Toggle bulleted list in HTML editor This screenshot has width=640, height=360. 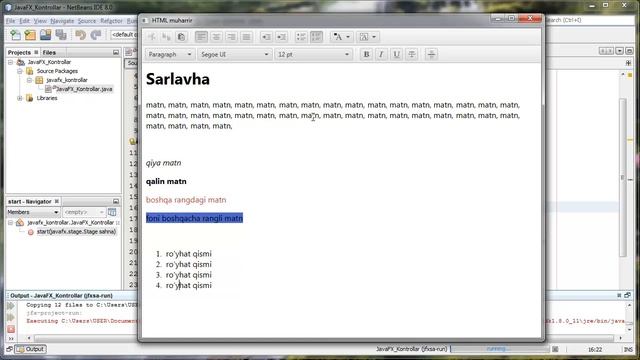pyautogui.click(x=301, y=37)
